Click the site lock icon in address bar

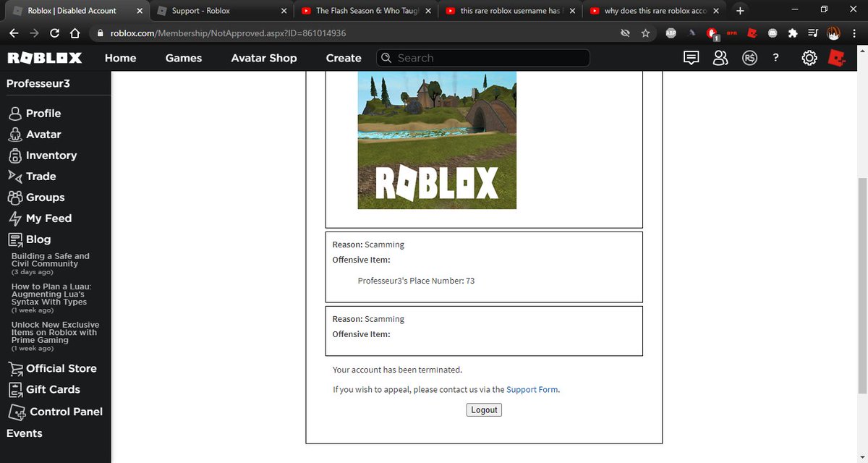tap(101, 33)
